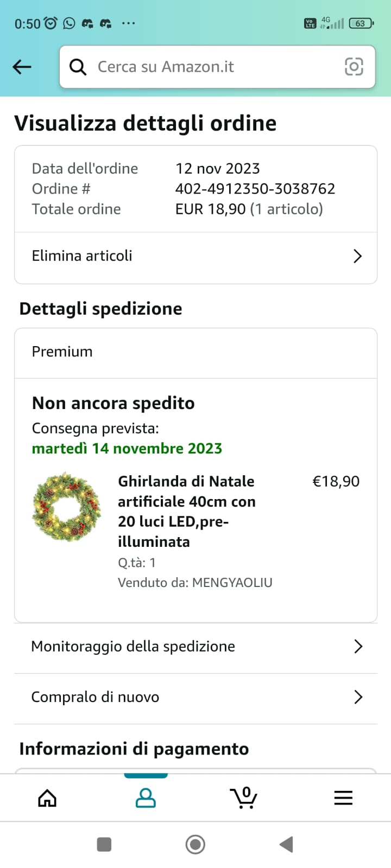This screenshot has width=391, height=868.
Task: Tap Compralo di nuovo
Action: [x=95, y=697]
